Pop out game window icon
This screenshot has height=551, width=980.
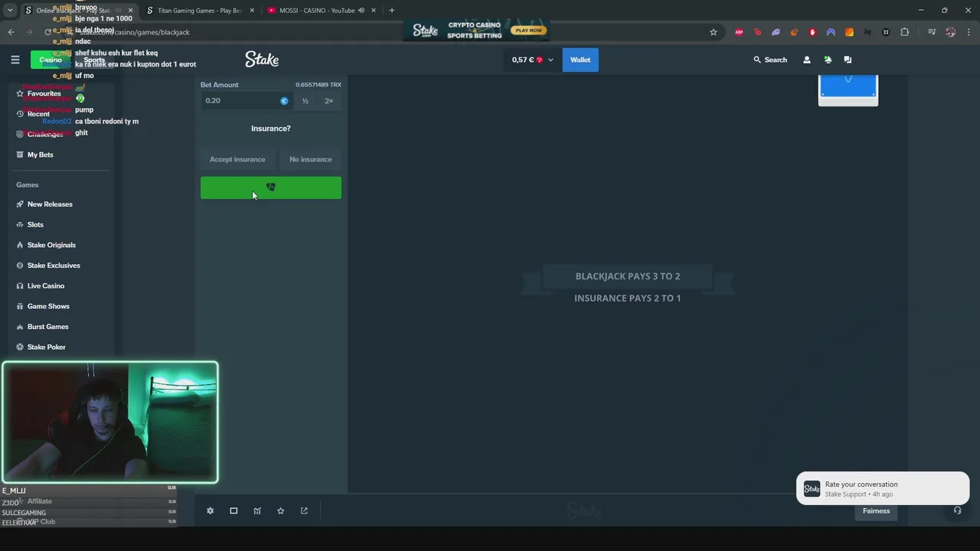(304, 510)
